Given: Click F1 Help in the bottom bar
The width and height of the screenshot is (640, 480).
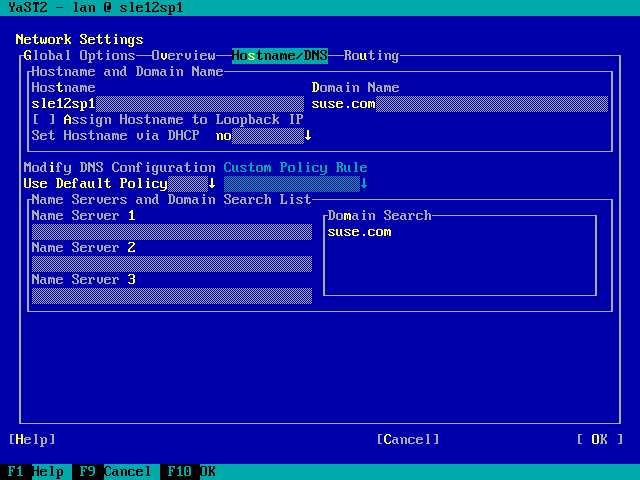Looking at the screenshot, I should (x=35, y=472).
